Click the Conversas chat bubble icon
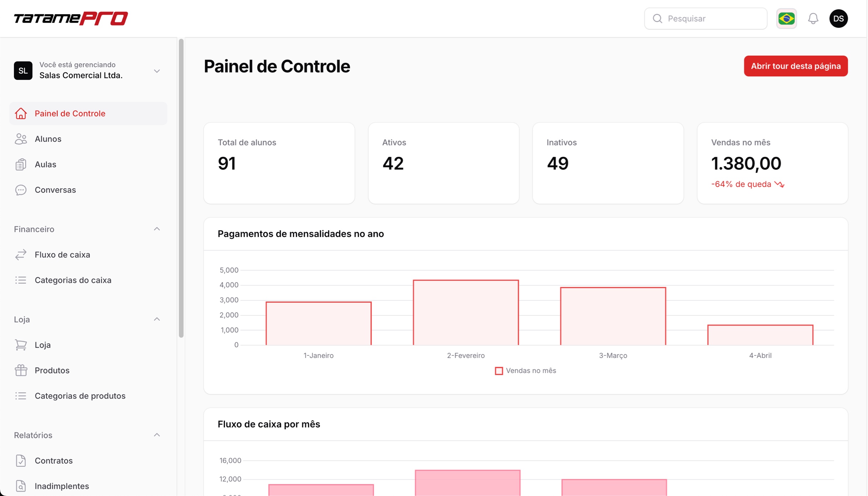Image resolution: width=868 pixels, height=496 pixels. click(x=21, y=190)
